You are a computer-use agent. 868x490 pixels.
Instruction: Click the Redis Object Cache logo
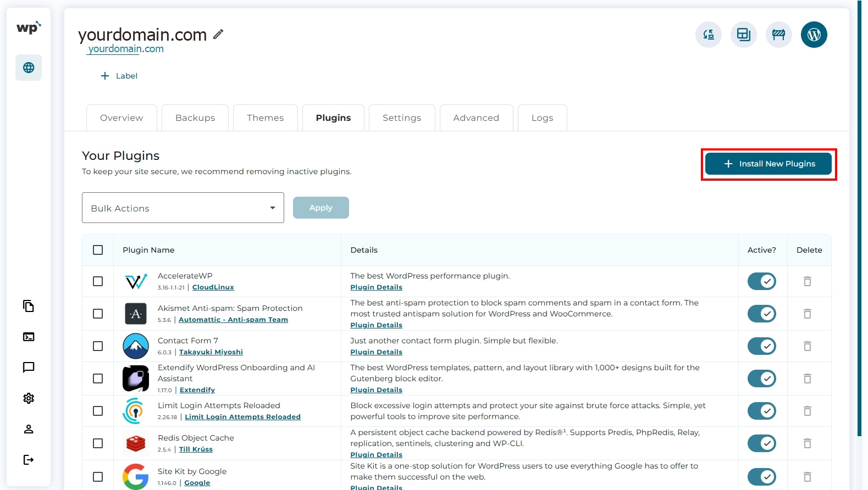[136, 443]
